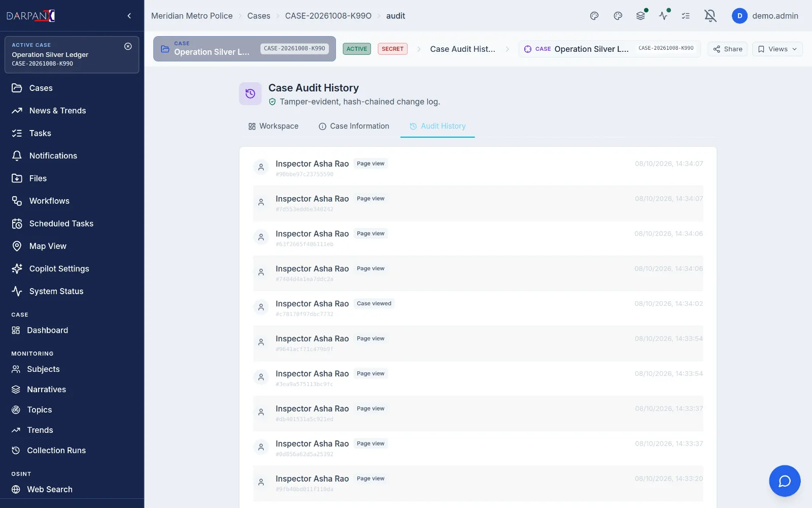Viewport: 812px width, 508px height.
Task: Close the active case panel
Action: [x=128, y=46]
